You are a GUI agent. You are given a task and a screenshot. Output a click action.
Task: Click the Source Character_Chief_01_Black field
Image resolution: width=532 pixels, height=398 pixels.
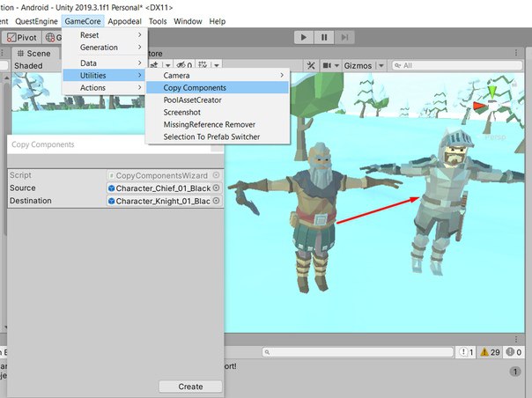(x=164, y=188)
